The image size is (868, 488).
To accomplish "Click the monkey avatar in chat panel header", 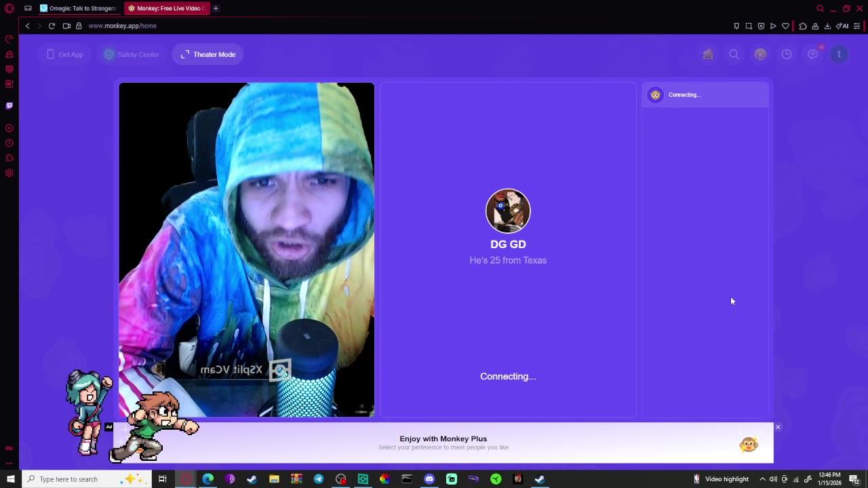I will coord(655,95).
